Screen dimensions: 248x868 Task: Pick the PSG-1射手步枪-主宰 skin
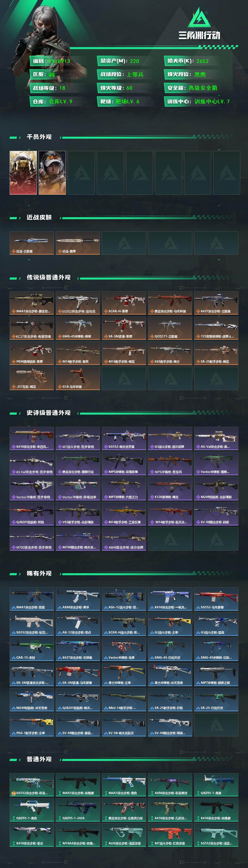click(32, 724)
